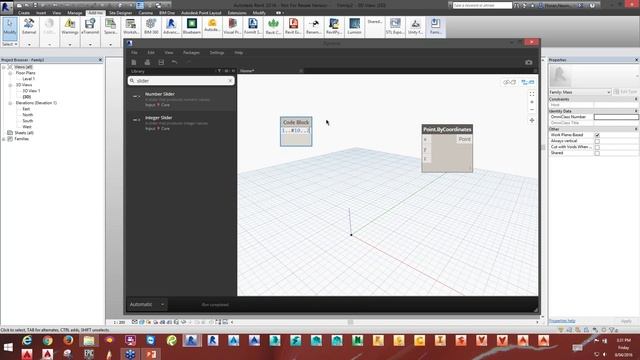Screen dimensions: 640x360
Task: Collapse the 3D Views tree node
Action: [10, 85]
